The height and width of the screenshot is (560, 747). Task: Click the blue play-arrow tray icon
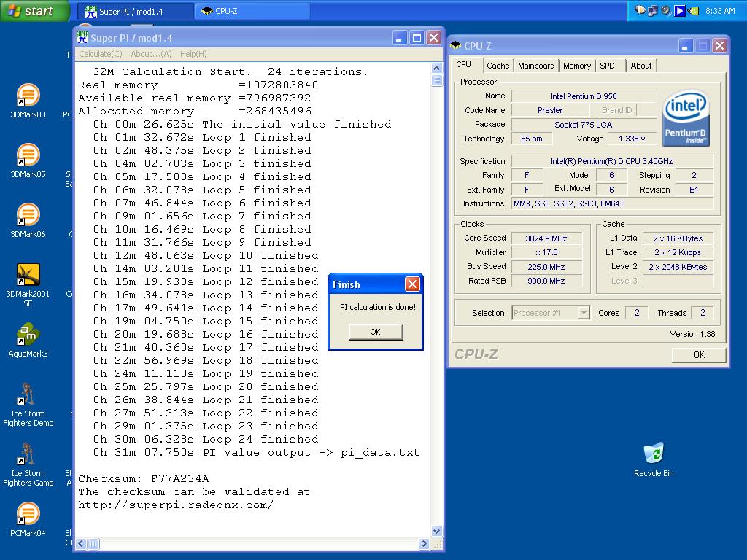(680, 10)
